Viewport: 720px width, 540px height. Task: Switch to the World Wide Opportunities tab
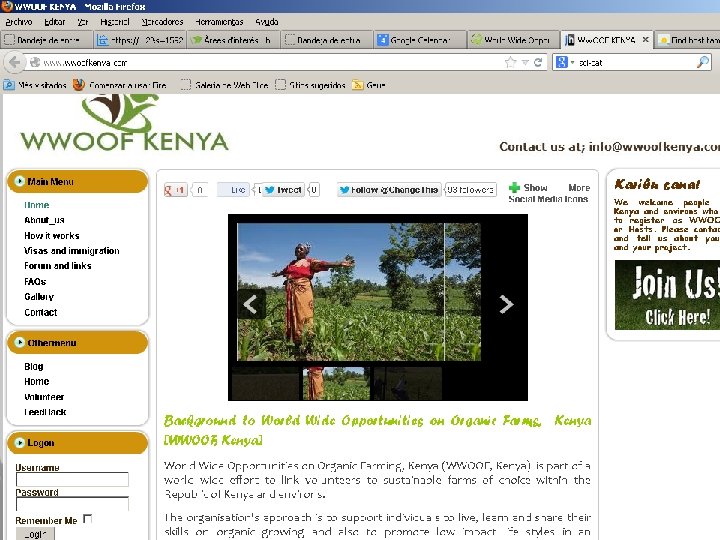tap(513, 40)
